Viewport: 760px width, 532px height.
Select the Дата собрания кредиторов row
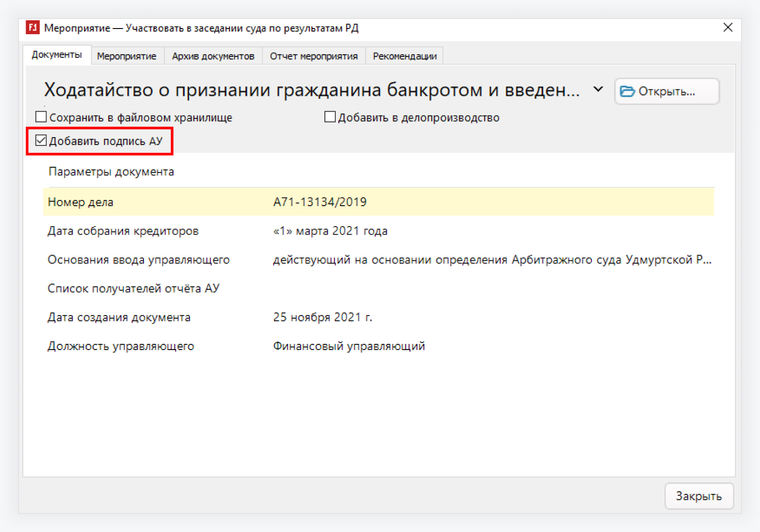pyautogui.click(x=379, y=231)
